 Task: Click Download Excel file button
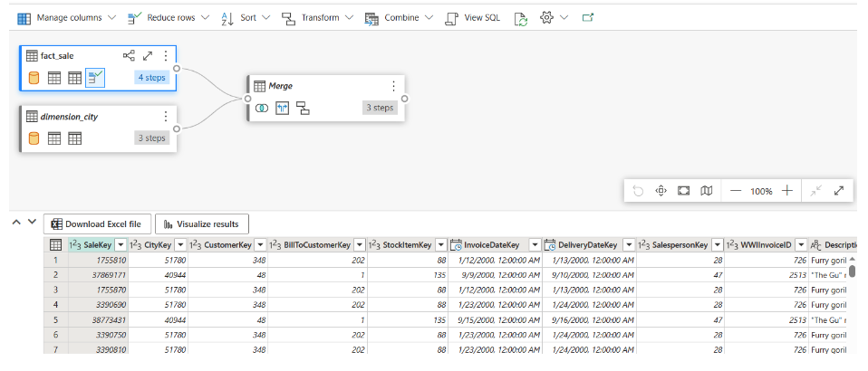click(97, 224)
